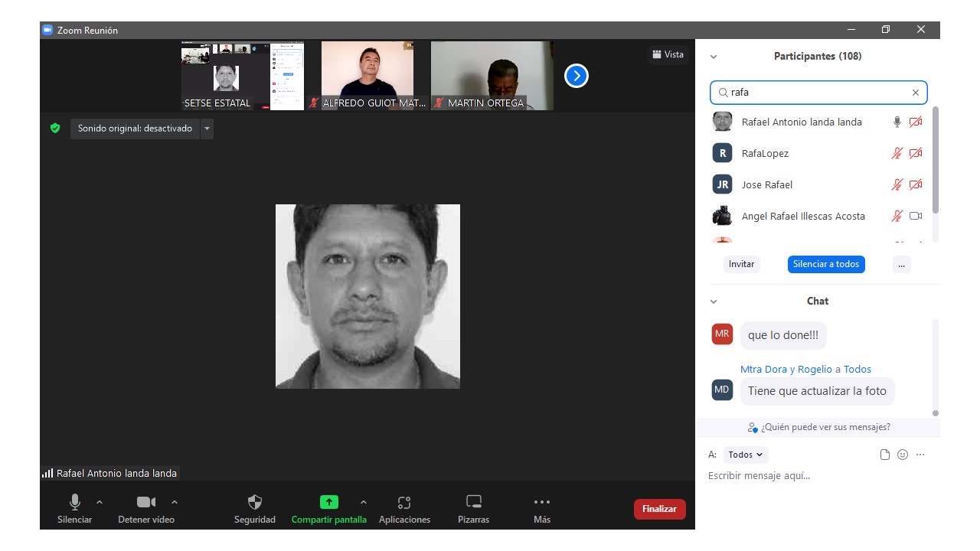Click MR avatar in chat
The height and width of the screenshot is (551, 980).
pyautogui.click(x=722, y=334)
